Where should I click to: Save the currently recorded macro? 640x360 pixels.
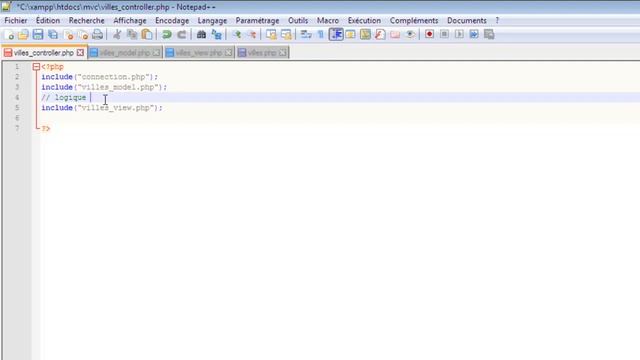(x=489, y=35)
